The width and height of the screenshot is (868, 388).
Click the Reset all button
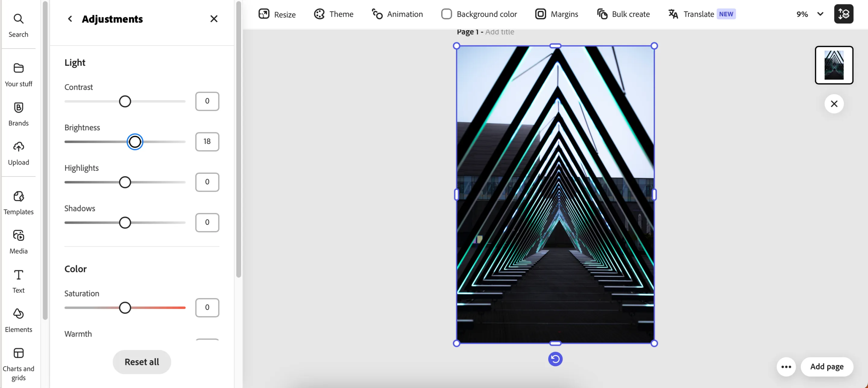tap(142, 362)
